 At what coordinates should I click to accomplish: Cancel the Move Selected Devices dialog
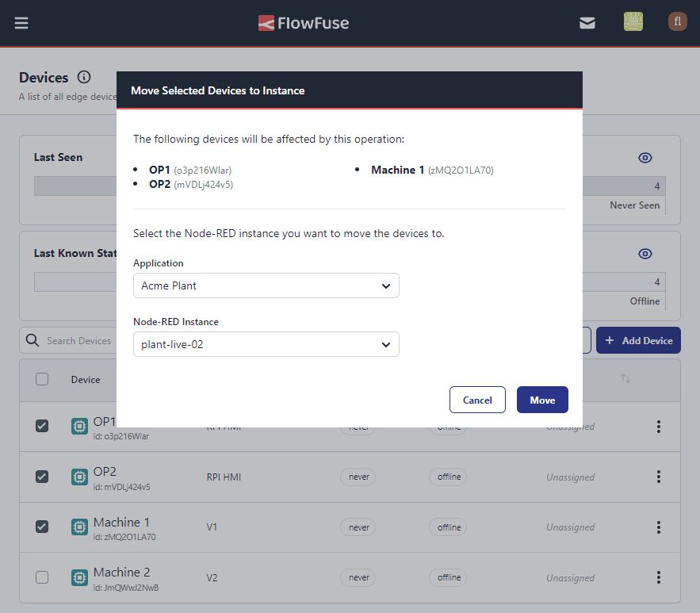[477, 400]
